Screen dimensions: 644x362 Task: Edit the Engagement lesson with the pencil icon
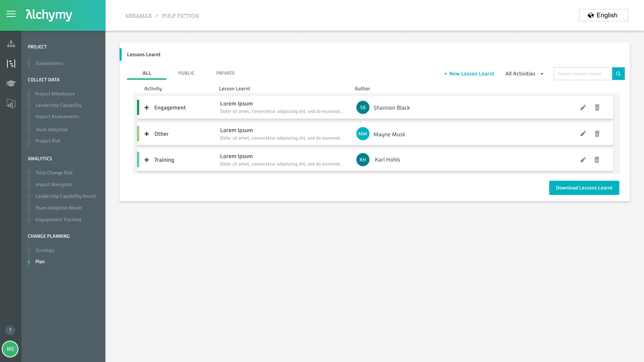(583, 108)
